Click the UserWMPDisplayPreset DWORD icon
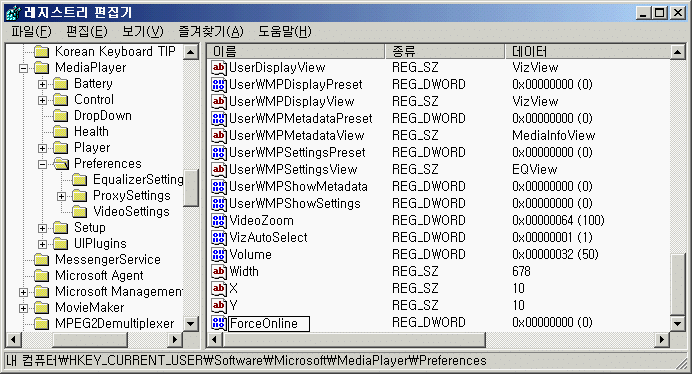 click(219, 84)
